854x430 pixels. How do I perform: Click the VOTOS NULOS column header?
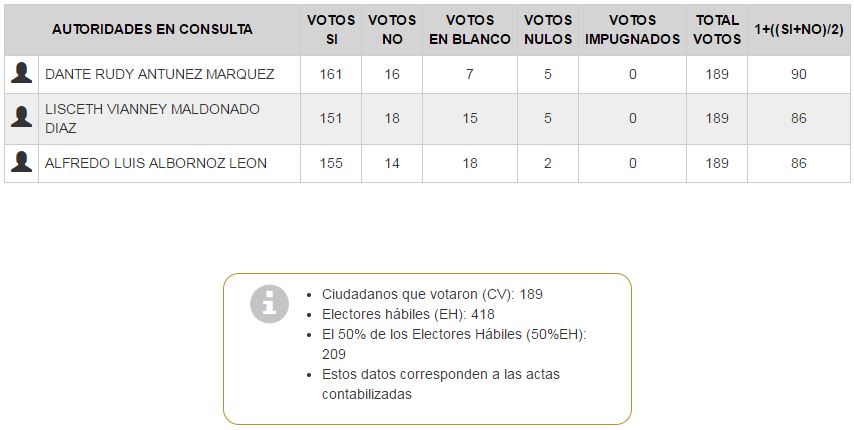pos(548,29)
